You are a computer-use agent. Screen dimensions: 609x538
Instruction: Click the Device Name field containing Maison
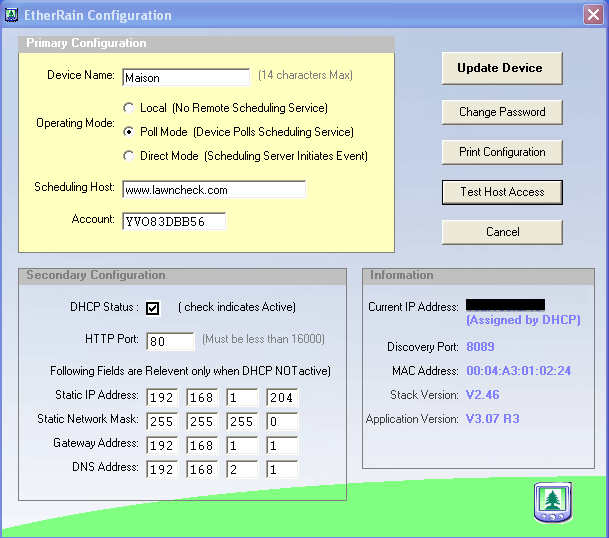pos(186,77)
